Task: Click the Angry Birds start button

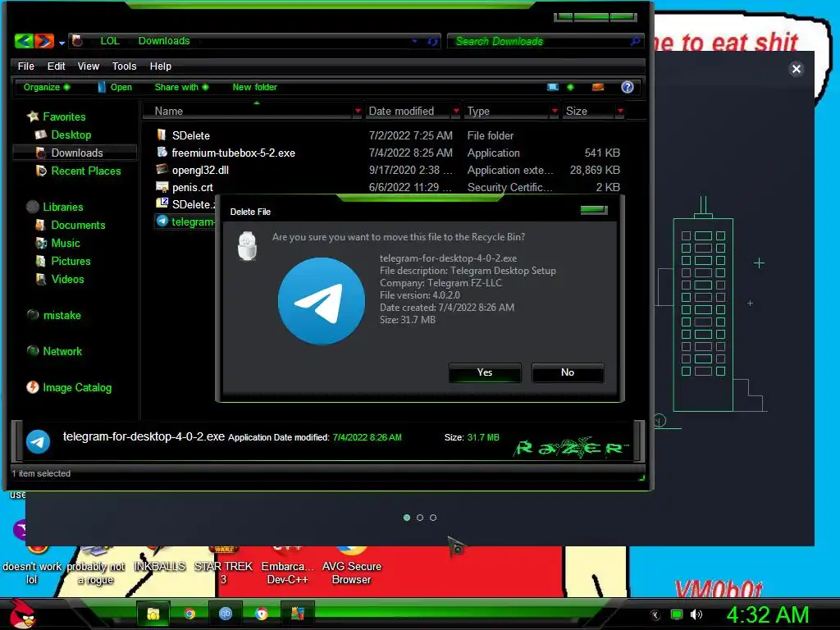Action: [x=22, y=613]
